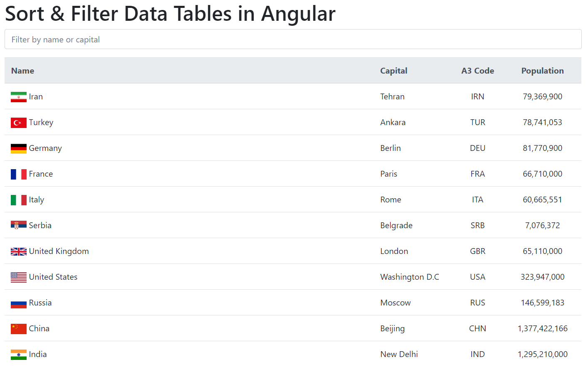
Task: Click the capital Beijing entry
Action: pos(392,328)
